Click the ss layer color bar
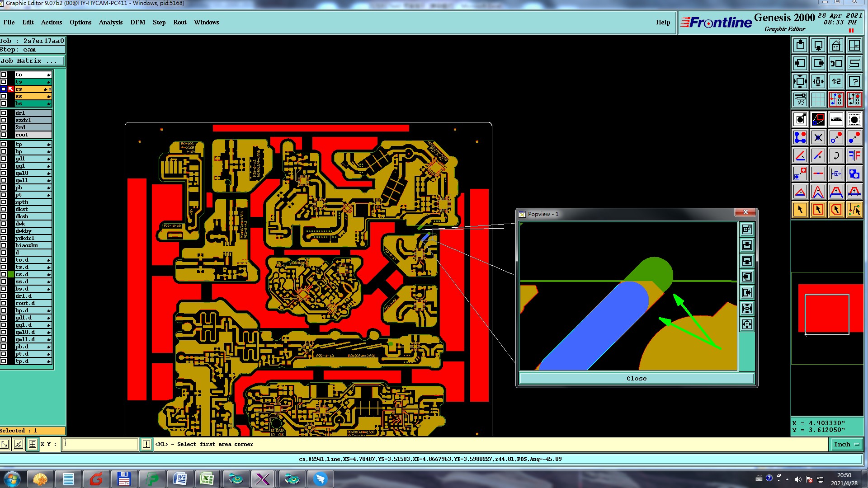The height and width of the screenshot is (488, 868). click(x=33, y=96)
